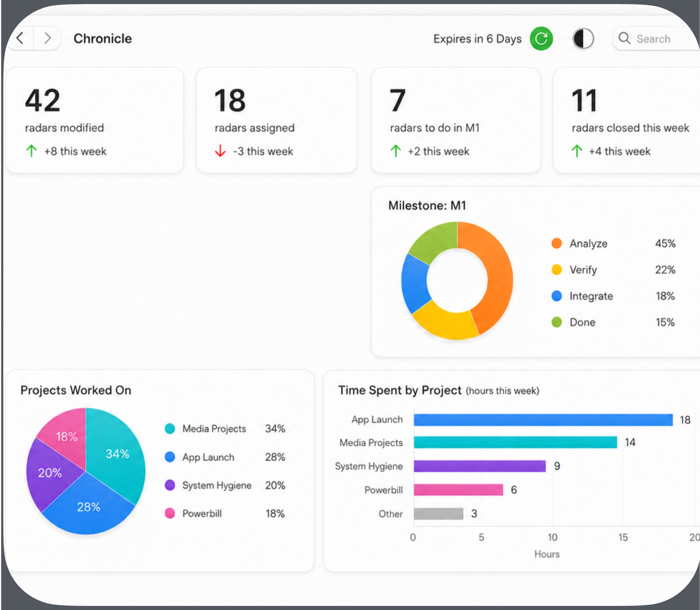Viewport: 700px width, 610px height.
Task: Select the teal Media Projects bar
Action: coord(515,442)
